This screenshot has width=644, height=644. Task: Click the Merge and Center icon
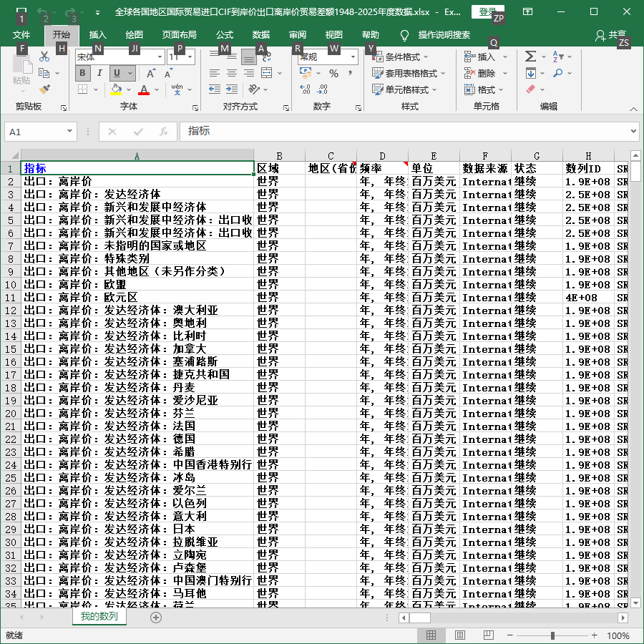(x=267, y=73)
